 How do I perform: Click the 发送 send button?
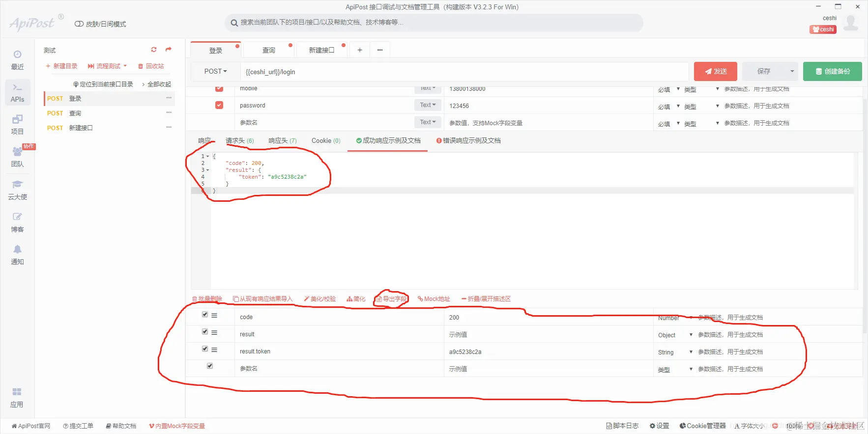pos(716,71)
